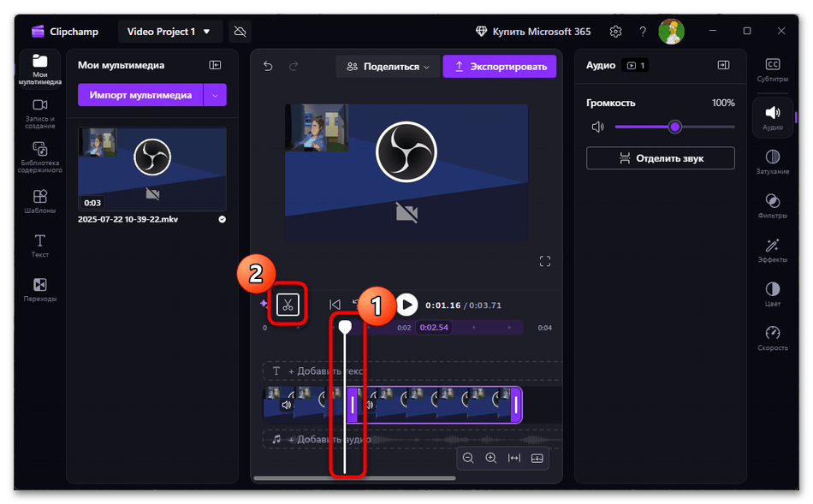Undo the last action

click(268, 67)
